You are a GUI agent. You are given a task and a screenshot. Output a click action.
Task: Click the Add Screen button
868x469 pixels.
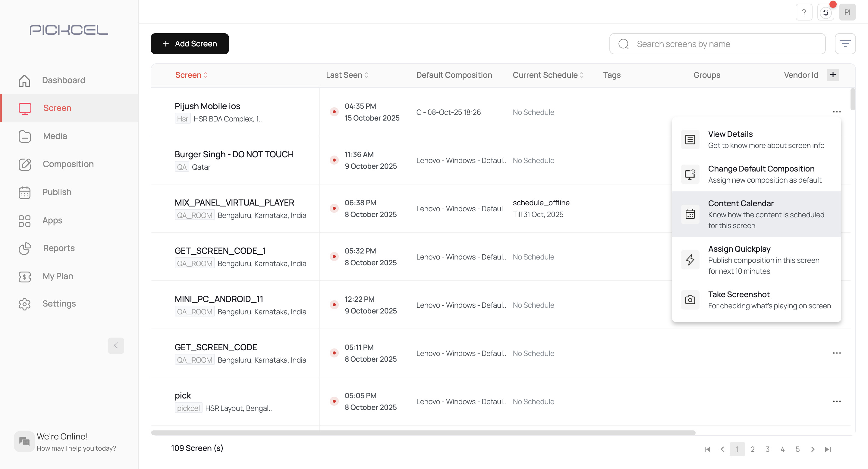click(x=189, y=43)
